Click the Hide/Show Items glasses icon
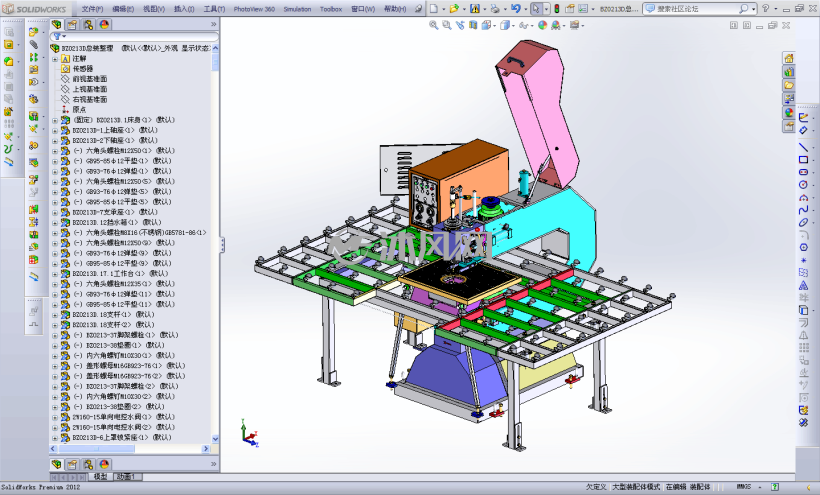Screen dimensions: 820x495 tap(523, 25)
